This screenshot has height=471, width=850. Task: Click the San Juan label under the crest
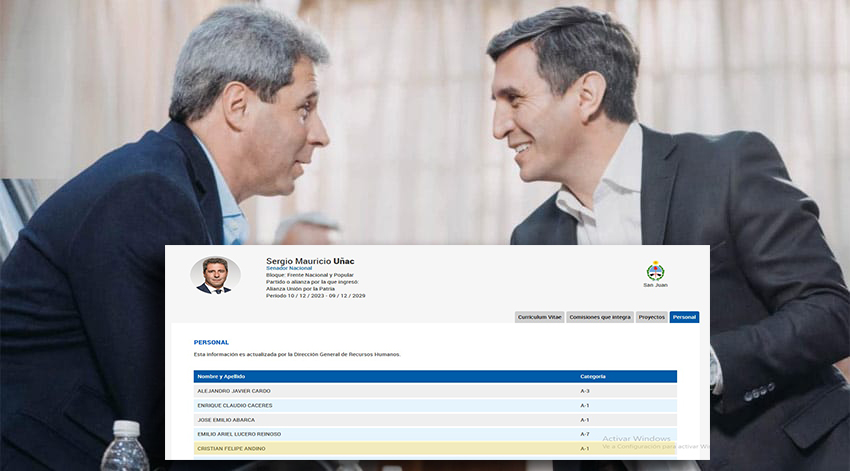coord(655,285)
